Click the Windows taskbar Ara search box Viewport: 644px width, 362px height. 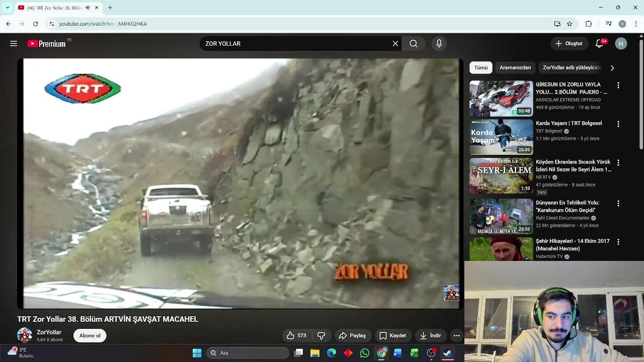(x=248, y=353)
